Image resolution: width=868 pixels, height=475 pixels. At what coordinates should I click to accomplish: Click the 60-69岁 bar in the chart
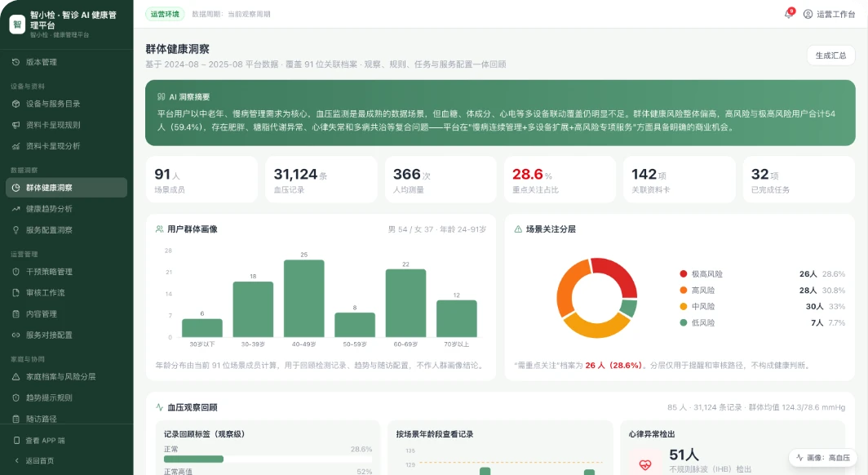point(405,303)
